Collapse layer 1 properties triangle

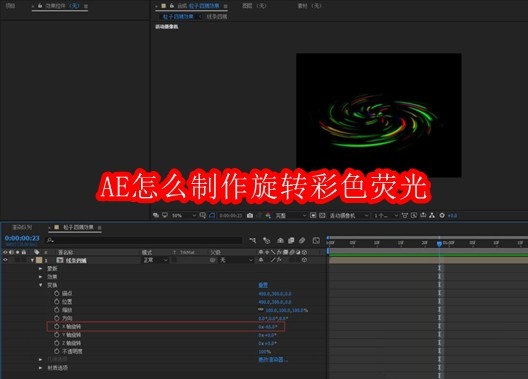click(32, 260)
